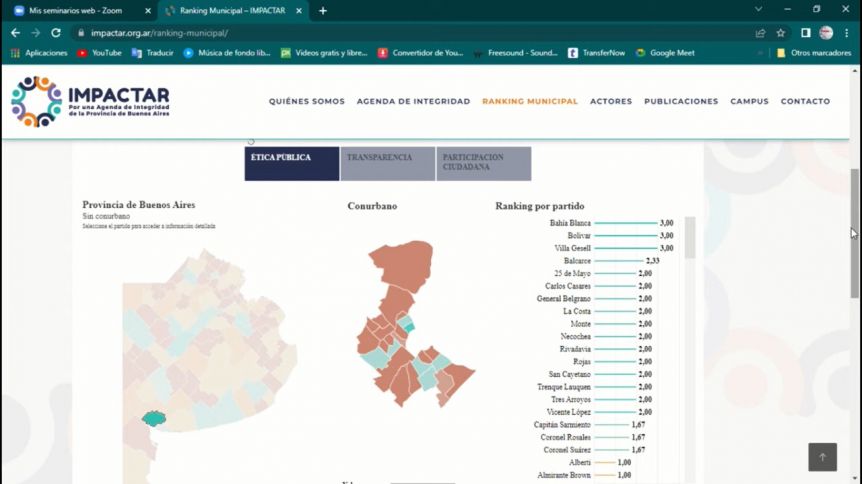
Task: Bookmark this page with the star icon
Action: [x=781, y=33]
